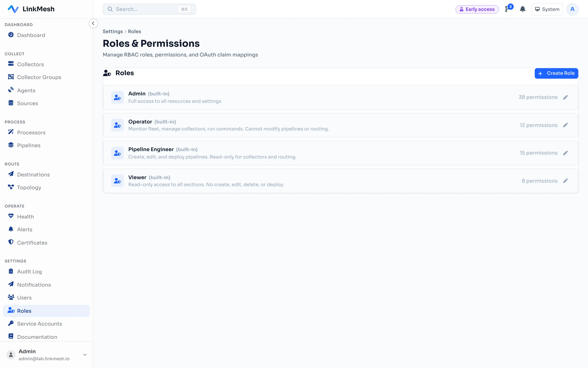Go to Audit Log
The height and width of the screenshot is (368, 588).
[x=46, y=271]
